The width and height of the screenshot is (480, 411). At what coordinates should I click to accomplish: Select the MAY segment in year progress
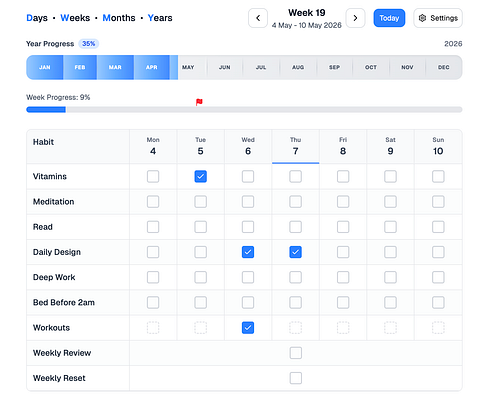(188, 67)
